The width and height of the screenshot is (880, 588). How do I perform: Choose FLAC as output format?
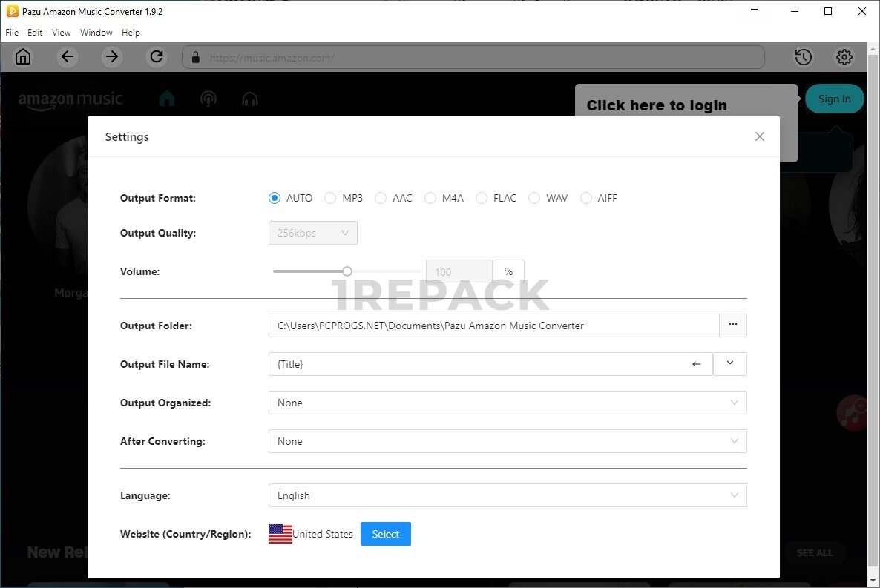(482, 198)
